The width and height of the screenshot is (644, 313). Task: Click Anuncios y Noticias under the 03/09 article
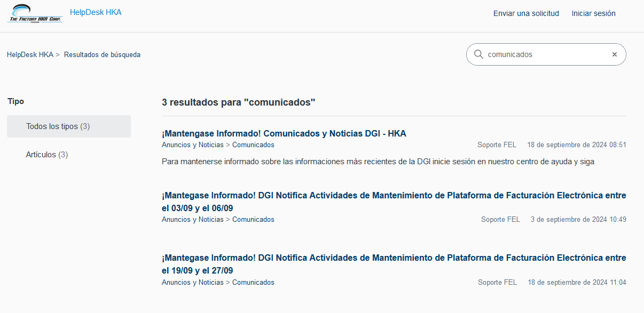[x=192, y=220]
